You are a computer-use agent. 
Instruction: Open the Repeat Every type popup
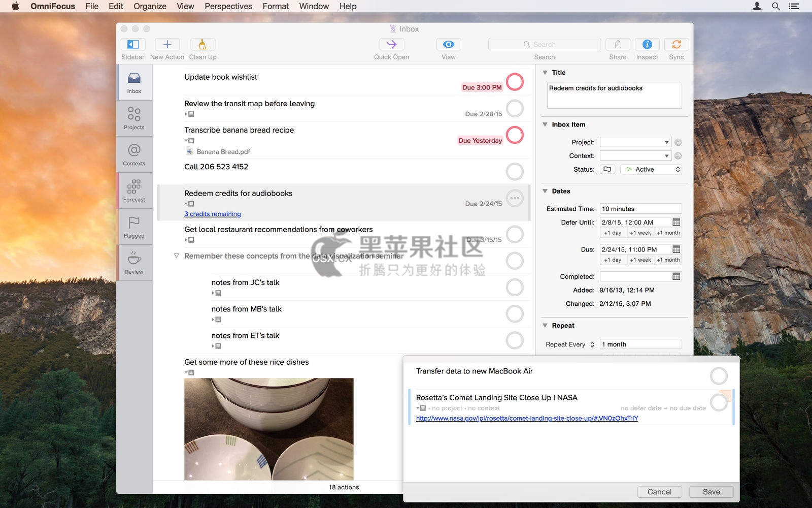point(570,344)
